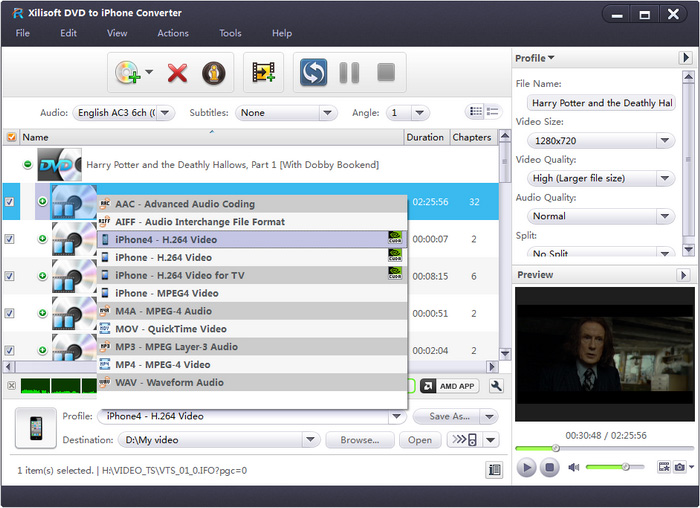Stop the preview playback
700x508 pixels.
tap(550, 467)
